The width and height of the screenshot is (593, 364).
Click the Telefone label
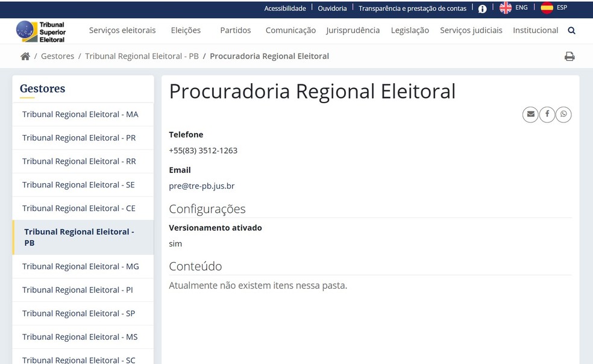click(186, 135)
